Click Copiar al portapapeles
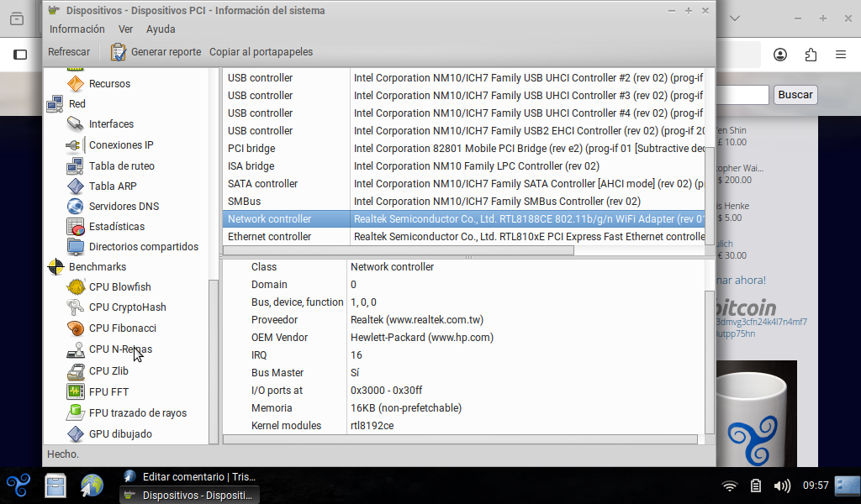This screenshot has width=861, height=504. (x=261, y=52)
